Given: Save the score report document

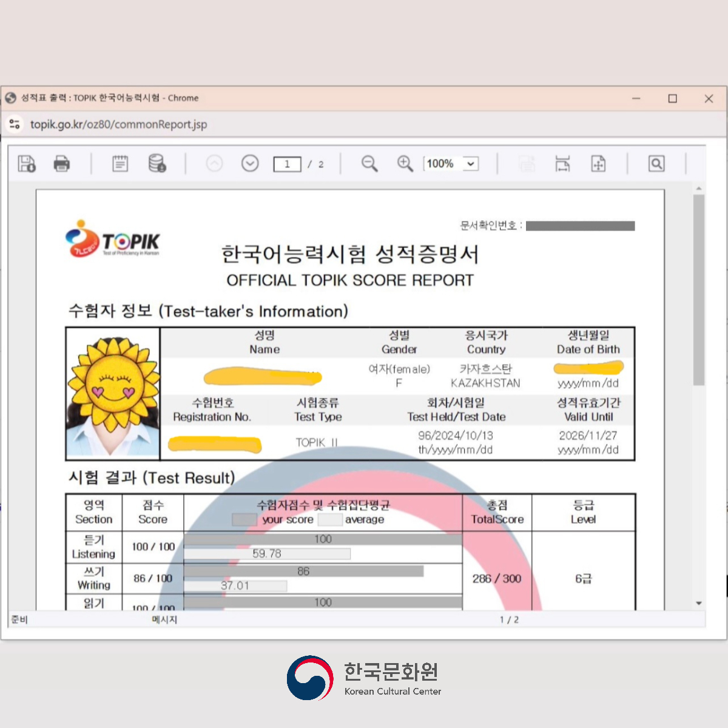Looking at the screenshot, I should (x=25, y=164).
